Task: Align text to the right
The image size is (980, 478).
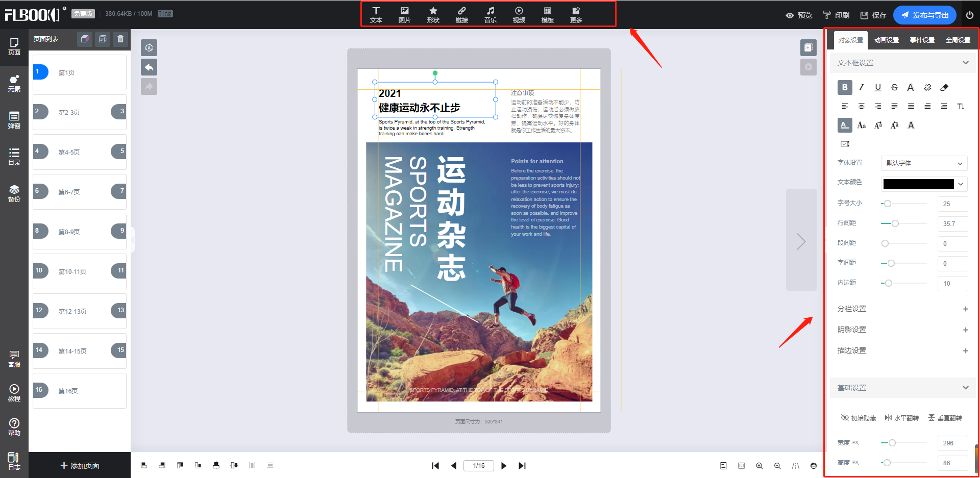Action: click(x=878, y=106)
